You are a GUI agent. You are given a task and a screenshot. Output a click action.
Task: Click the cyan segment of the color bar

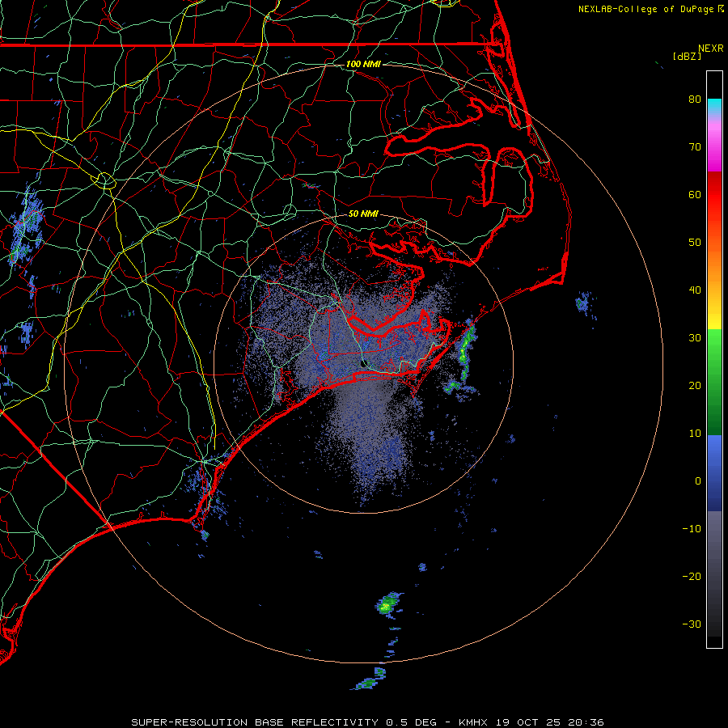coord(714,107)
